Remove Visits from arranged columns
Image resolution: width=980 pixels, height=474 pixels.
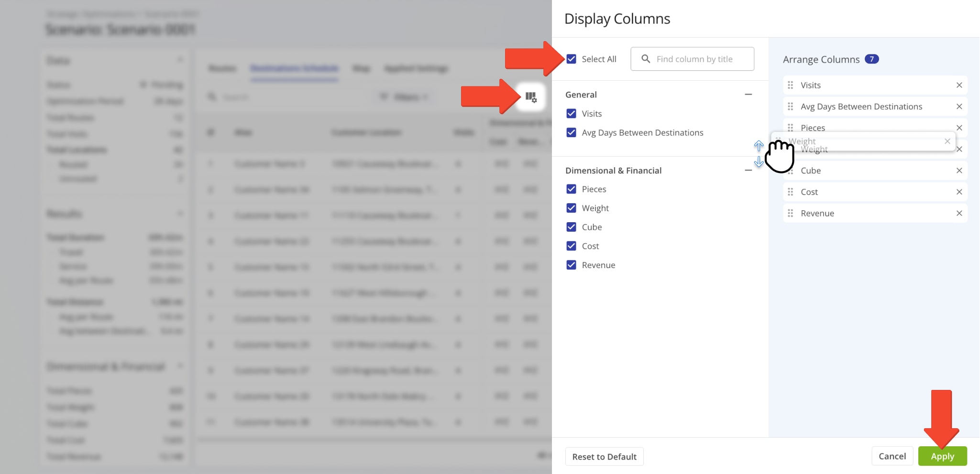959,85
